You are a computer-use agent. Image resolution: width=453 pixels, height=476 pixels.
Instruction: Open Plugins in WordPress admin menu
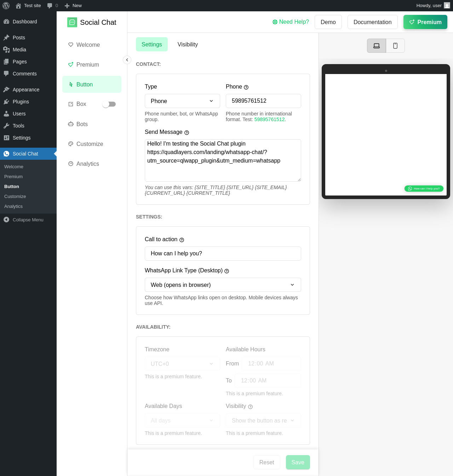tap(28, 102)
